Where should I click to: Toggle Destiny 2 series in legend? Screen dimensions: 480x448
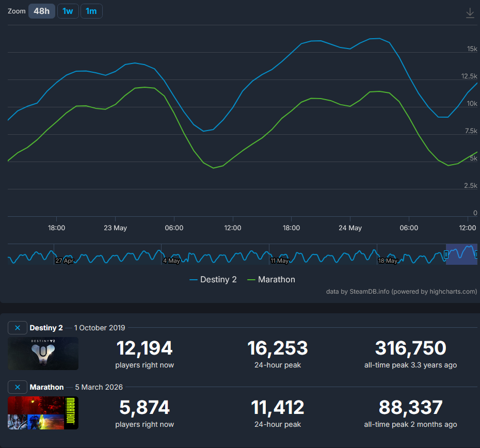[x=213, y=280]
